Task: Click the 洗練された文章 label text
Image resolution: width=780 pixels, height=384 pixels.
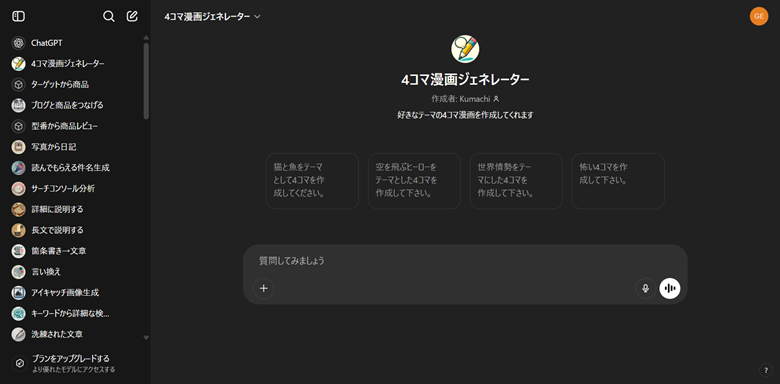Action: pos(57,334)
